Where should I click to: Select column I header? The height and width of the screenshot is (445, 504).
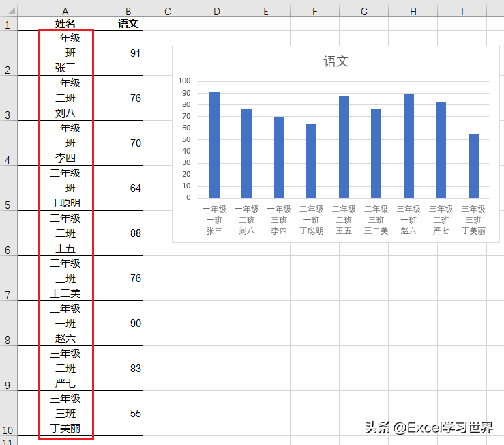point(462,12)
